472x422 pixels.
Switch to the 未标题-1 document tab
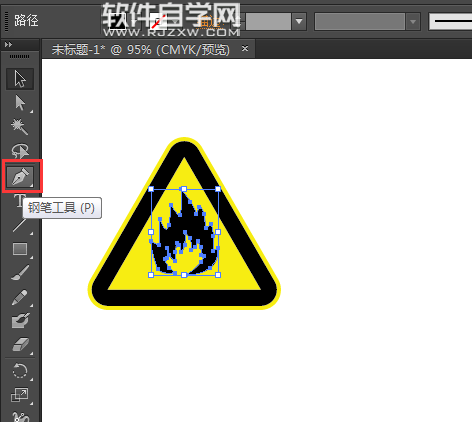(141, 50)
